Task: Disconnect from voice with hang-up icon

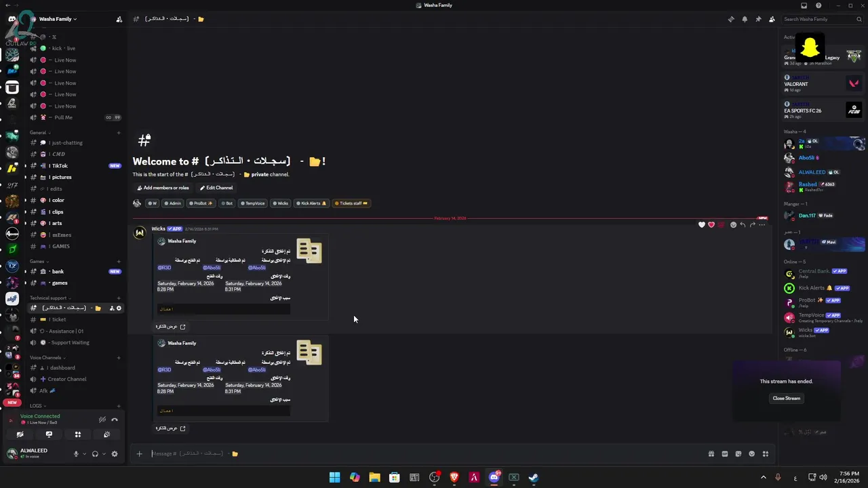Action: coord(115,420)
